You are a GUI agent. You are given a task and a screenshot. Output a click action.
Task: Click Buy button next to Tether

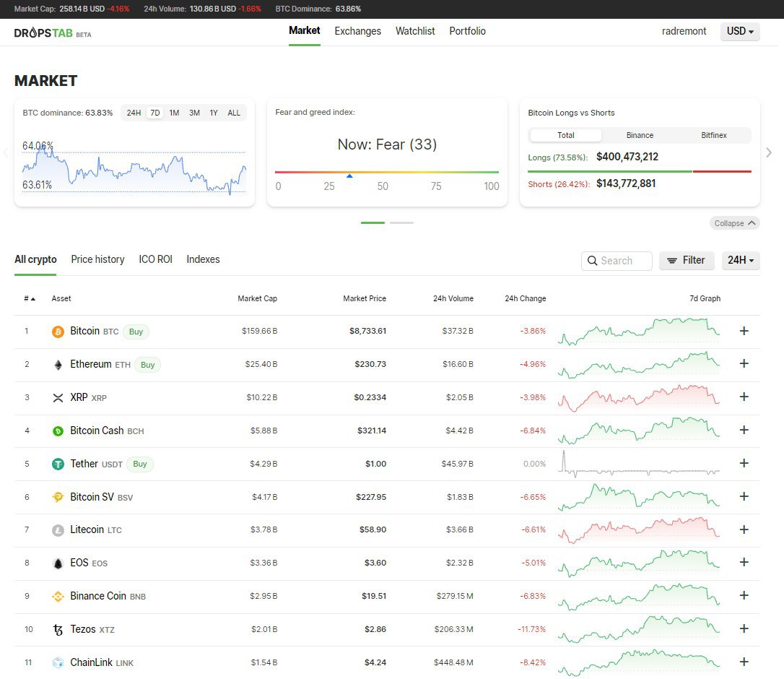pos(140,464)
